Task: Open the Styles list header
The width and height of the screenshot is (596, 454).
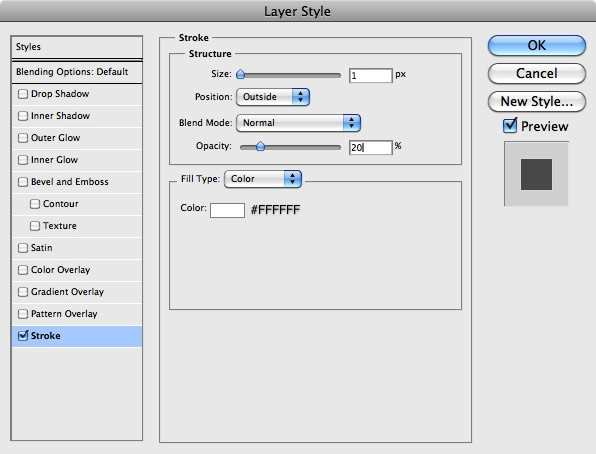Action: tap(77, 47)
